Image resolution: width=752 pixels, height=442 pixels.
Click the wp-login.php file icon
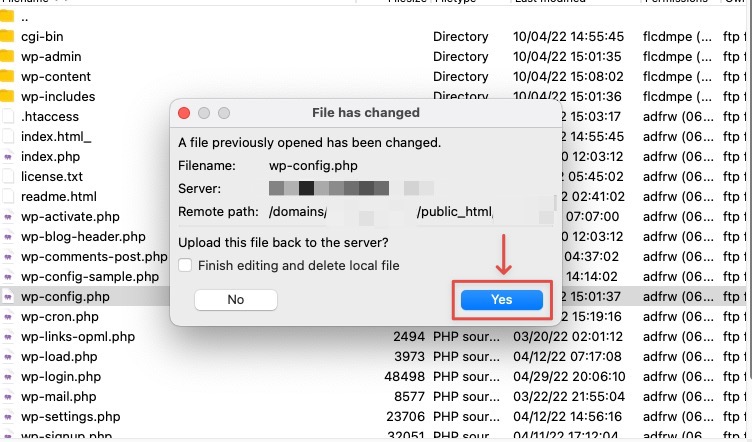8,377
